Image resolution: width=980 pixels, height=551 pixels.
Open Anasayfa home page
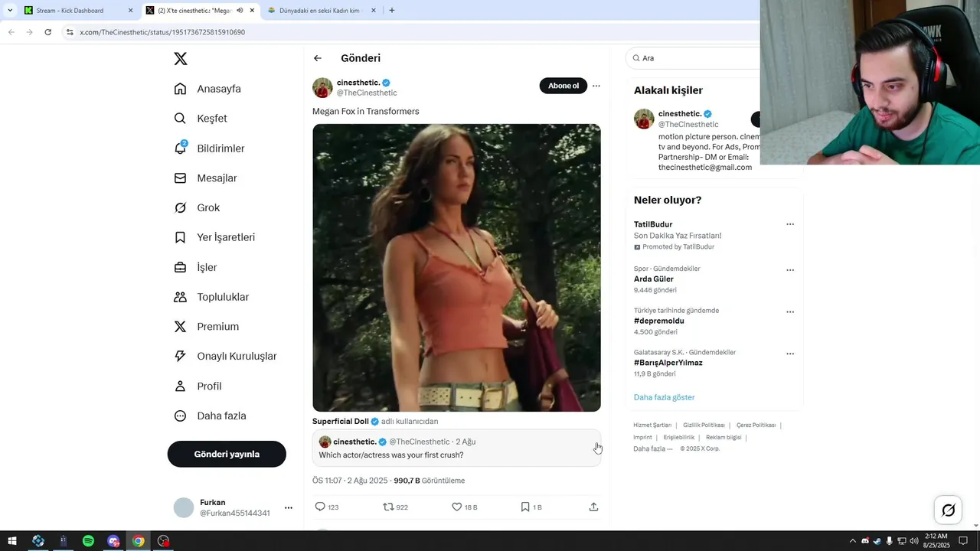coord(207,89)
